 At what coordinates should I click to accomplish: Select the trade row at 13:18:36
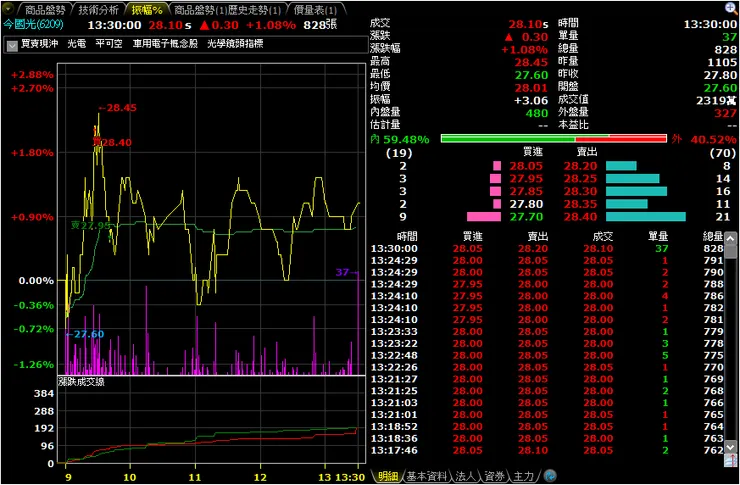(x=547, y=438)
